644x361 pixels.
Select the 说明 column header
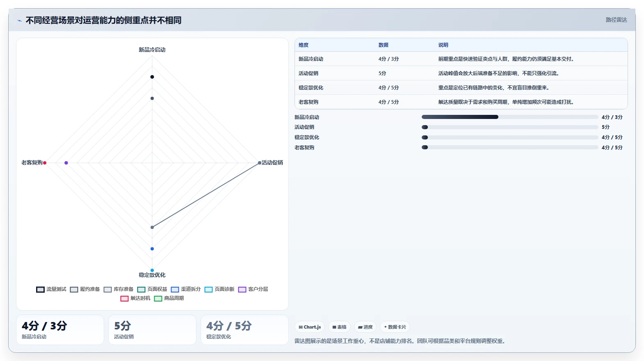tap(443, 45)
